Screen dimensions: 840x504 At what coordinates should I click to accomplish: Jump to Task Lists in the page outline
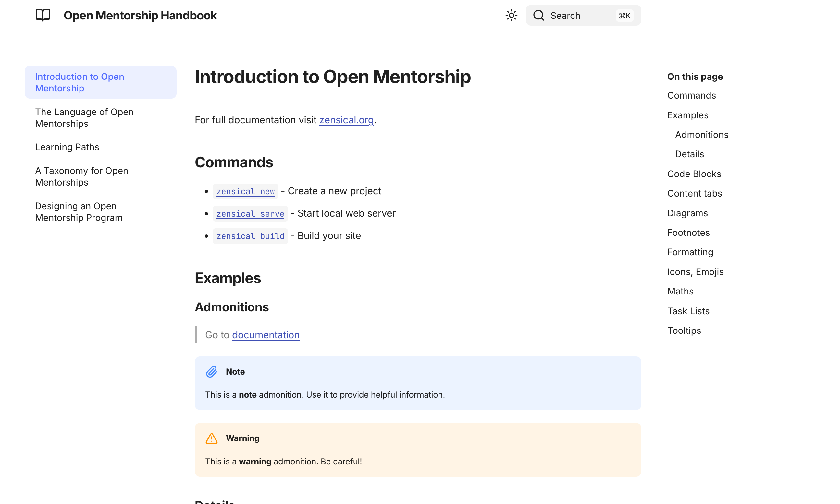[x=688, y=311]
